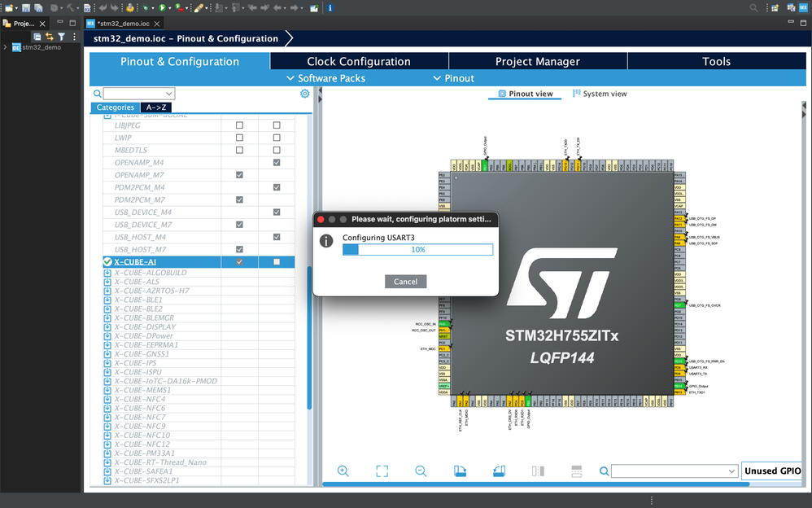Click the funnel Filter icon in Project Explorer

[x=62, y=37]
